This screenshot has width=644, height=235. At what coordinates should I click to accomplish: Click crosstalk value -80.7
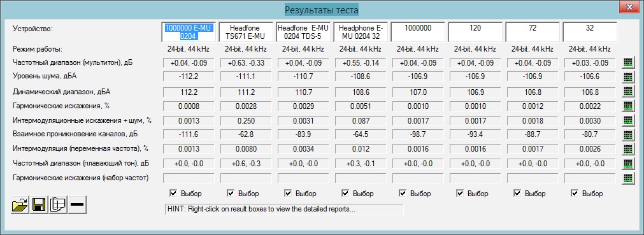click(590, 135)
